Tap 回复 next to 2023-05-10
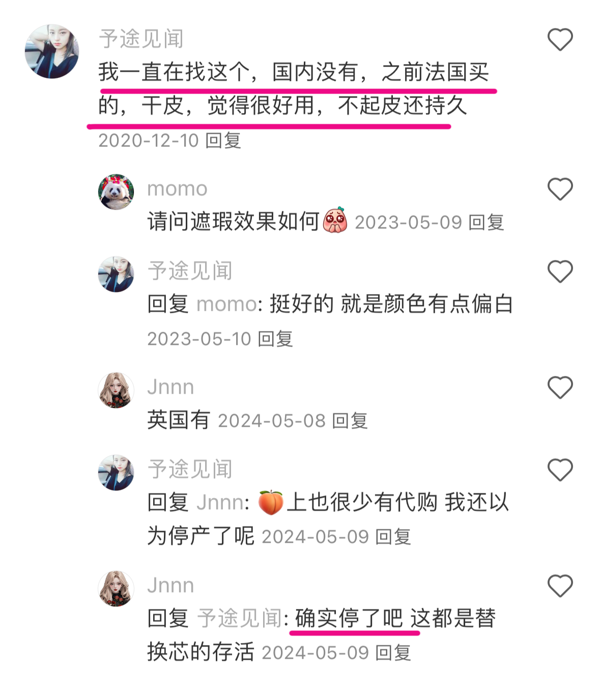 pyautogui.click(x=275, y=339)
